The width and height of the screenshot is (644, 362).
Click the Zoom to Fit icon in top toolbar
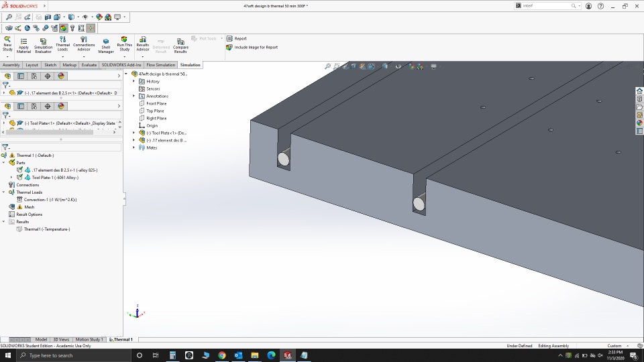[9, 17]
